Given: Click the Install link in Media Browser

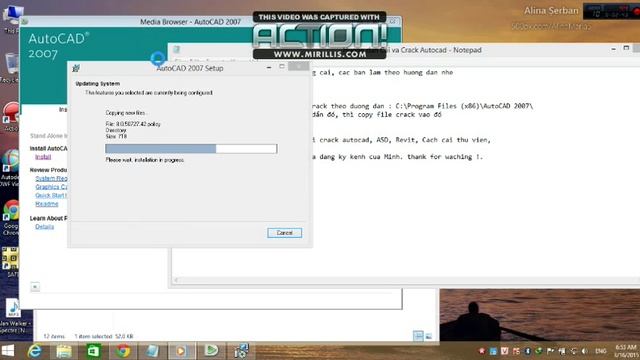Looking at the screenshot, I should pos(43,157).
